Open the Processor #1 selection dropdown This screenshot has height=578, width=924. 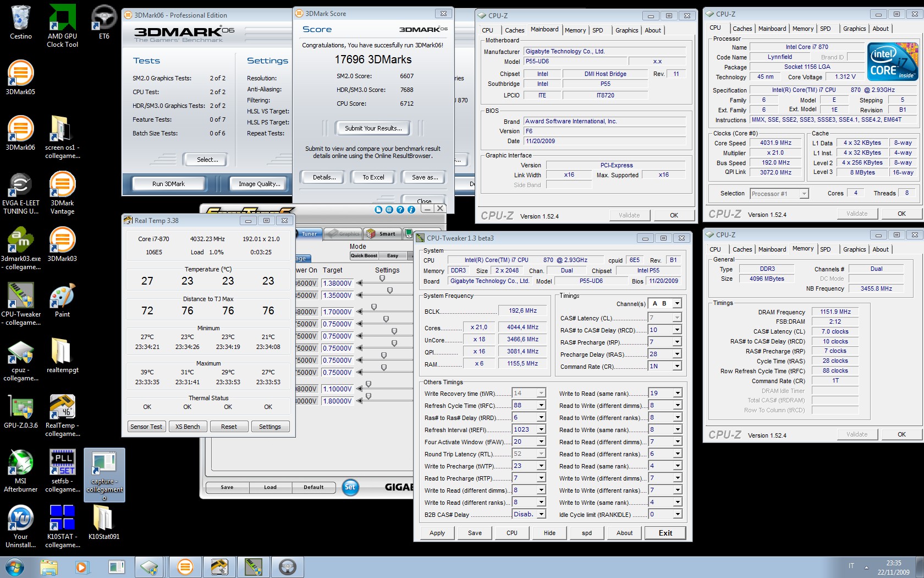coord(779,193)
